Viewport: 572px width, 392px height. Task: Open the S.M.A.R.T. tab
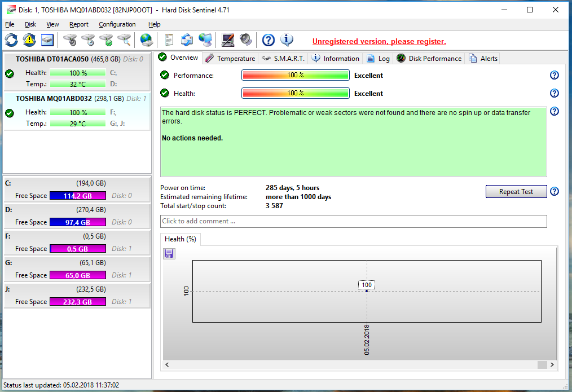(x=283, y=58)
